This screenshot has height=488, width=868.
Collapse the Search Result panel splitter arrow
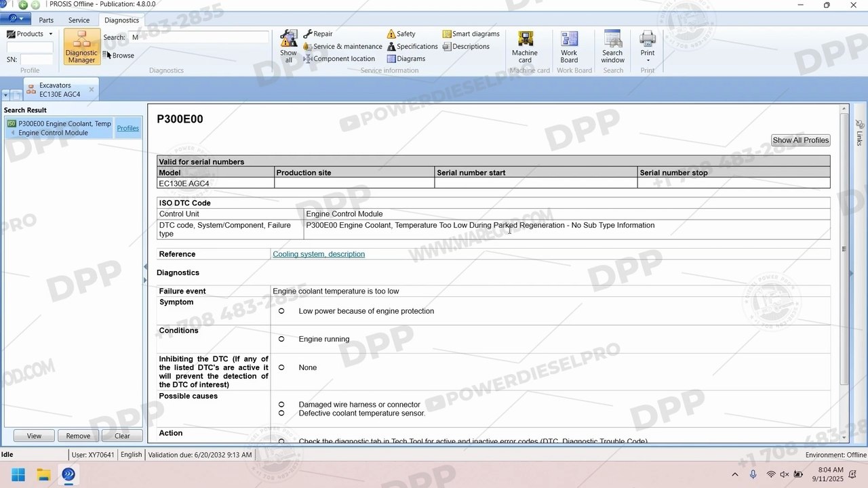tap(144, 267)
